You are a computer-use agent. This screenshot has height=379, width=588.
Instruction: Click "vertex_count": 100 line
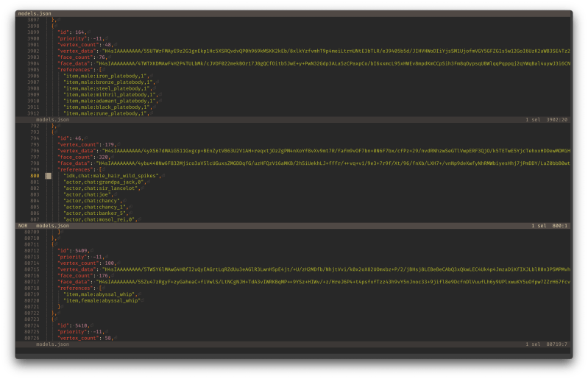(87, 263)
